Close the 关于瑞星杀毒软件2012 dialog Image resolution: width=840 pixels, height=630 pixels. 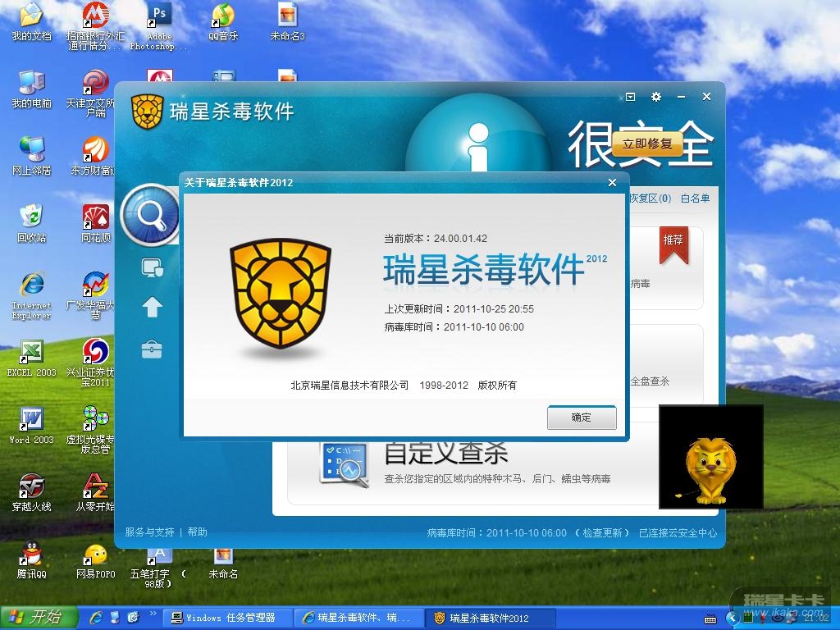click(x=612, y=183)
